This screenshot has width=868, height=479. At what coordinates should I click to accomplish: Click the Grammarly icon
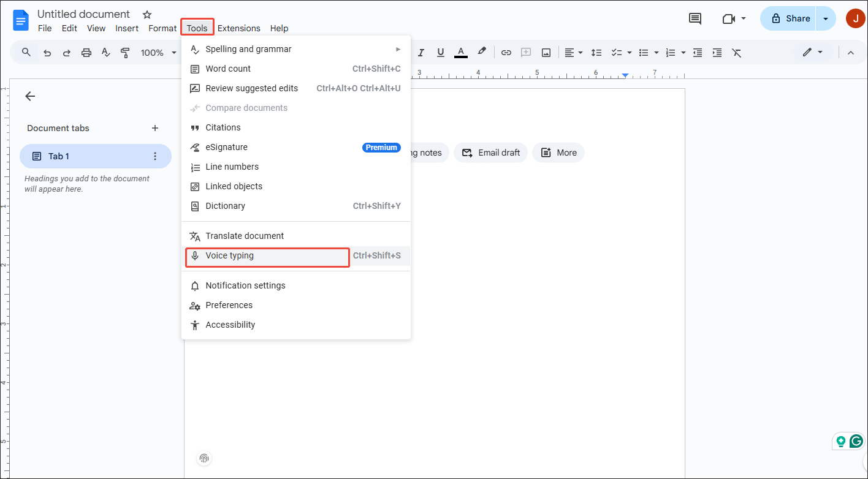pos(857,441)
